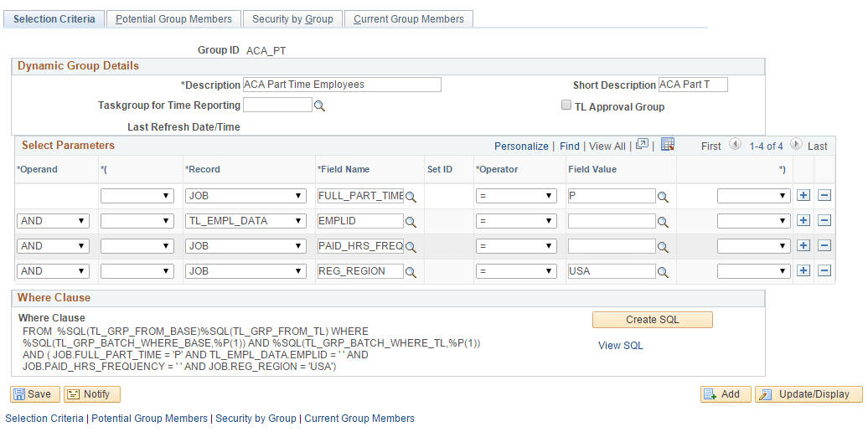Switch to the Potential Group Members tab
The image size is (868, 437).
coord(173,18)
